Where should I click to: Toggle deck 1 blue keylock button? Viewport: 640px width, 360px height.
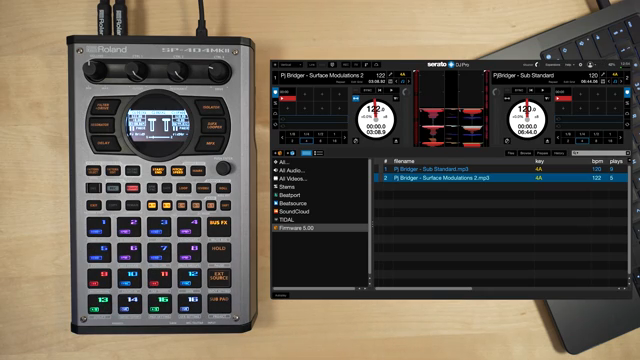pos(356,98)
